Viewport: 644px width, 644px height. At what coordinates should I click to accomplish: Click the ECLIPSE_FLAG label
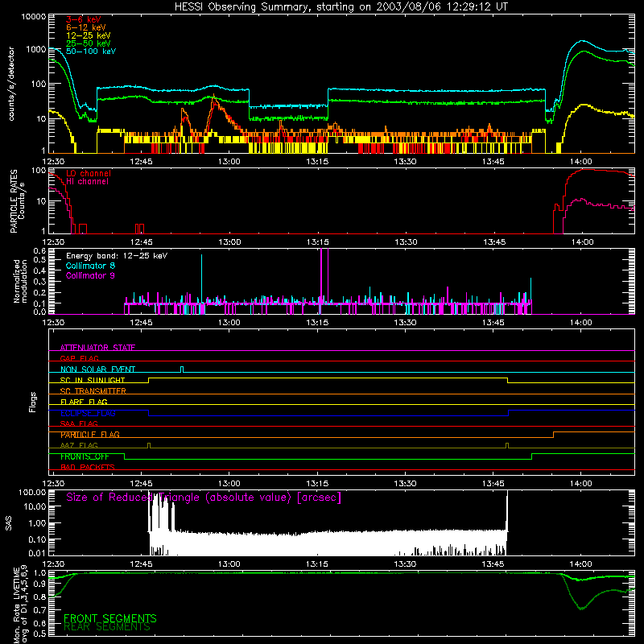(88, 413)
